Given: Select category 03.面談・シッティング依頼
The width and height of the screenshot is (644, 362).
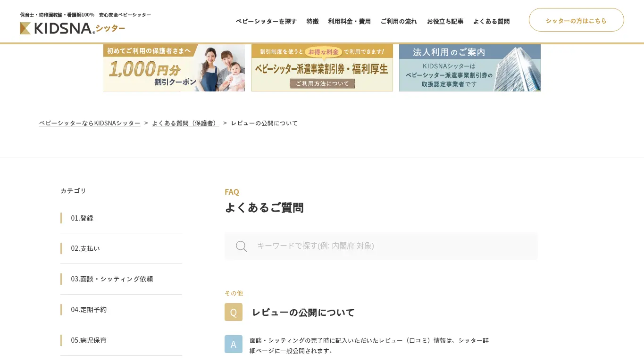Looking at the screenshot, I should [121, 279].
